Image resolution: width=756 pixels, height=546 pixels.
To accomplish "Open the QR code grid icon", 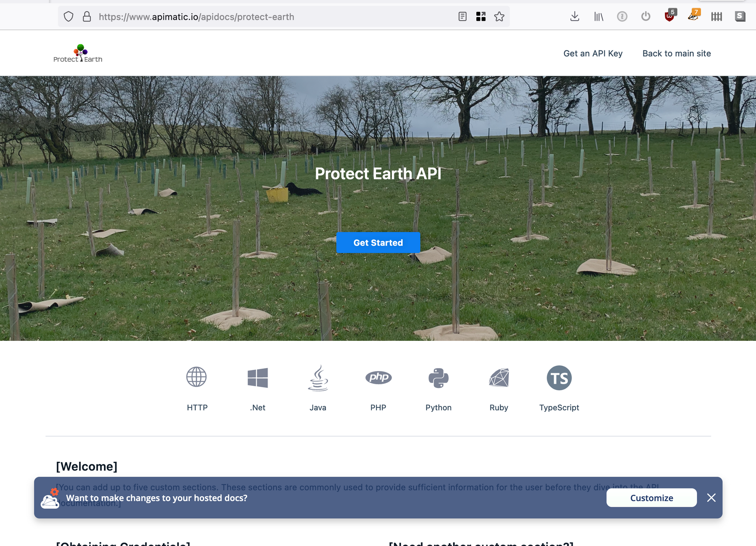I will coord(481,17).
